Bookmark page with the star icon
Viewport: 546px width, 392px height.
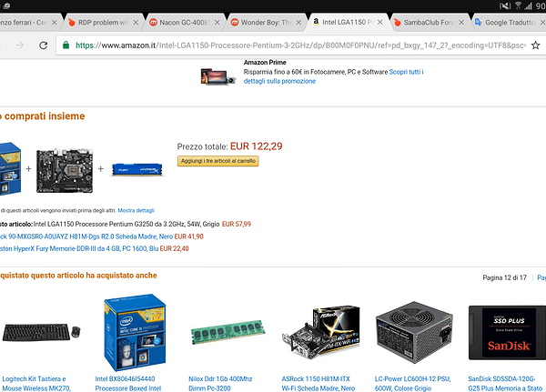coord(536,45)
